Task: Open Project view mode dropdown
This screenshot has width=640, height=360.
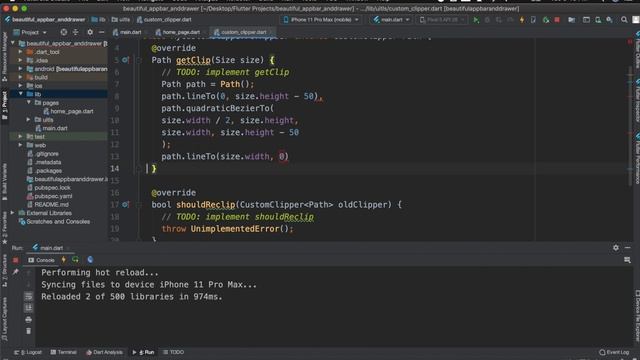Action: tap(30, 32)
